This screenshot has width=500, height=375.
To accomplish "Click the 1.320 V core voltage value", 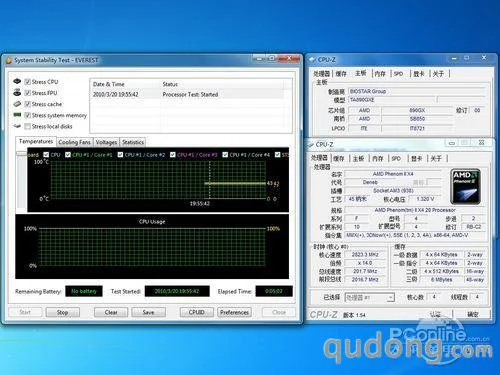I will click(425, 199).
